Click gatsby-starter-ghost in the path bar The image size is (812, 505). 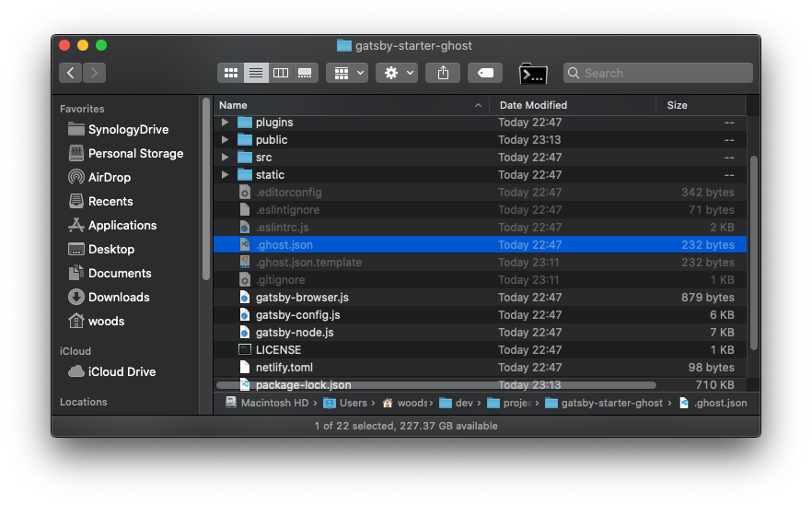(604, 403)
